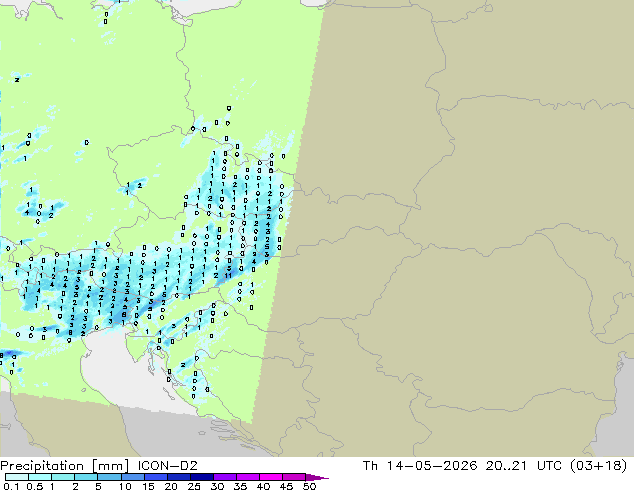Click the 'ICON-D2' model label
This screenshot has width=634, height=490.
[x=167, y=466]
